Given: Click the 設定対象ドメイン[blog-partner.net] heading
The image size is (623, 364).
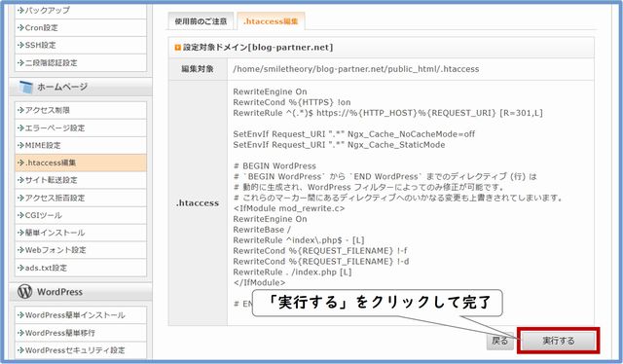Looking at the screenshot, I should coord(258,48).
